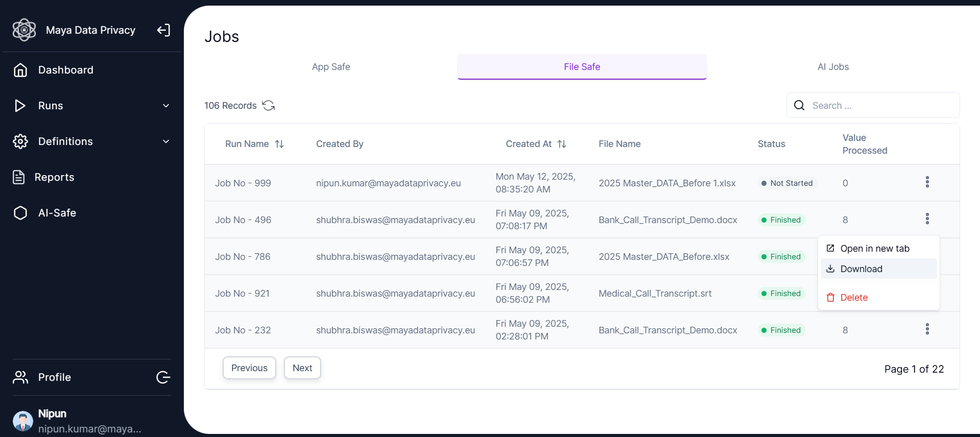
Task: Open three-dot menu for Job No - 232
Action: click(927, 329)
